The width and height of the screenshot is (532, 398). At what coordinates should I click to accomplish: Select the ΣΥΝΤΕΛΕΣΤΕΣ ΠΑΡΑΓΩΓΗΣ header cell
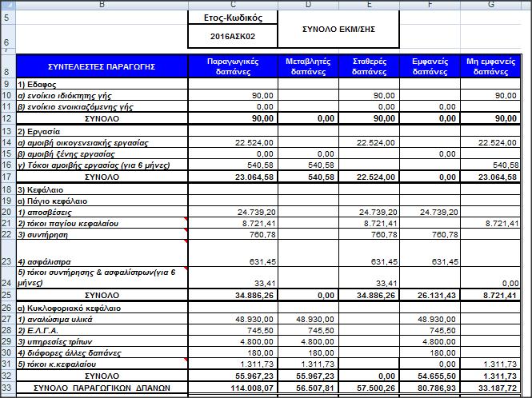pos(102,66)
